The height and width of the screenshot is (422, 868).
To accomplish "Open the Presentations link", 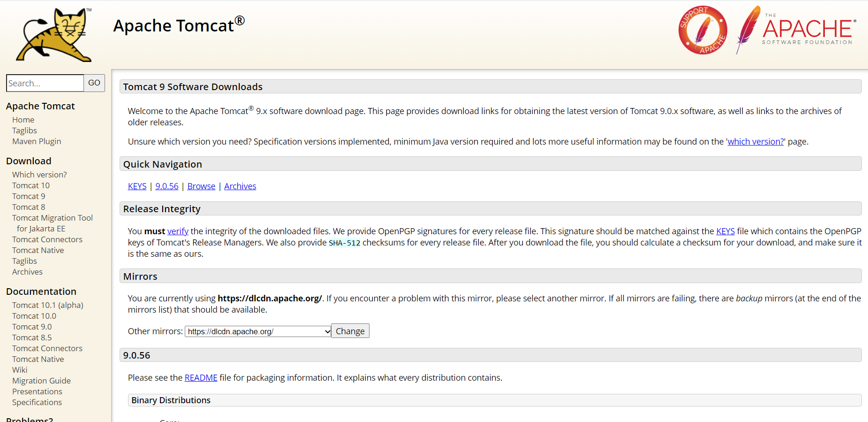I will (x=37, y=391).
